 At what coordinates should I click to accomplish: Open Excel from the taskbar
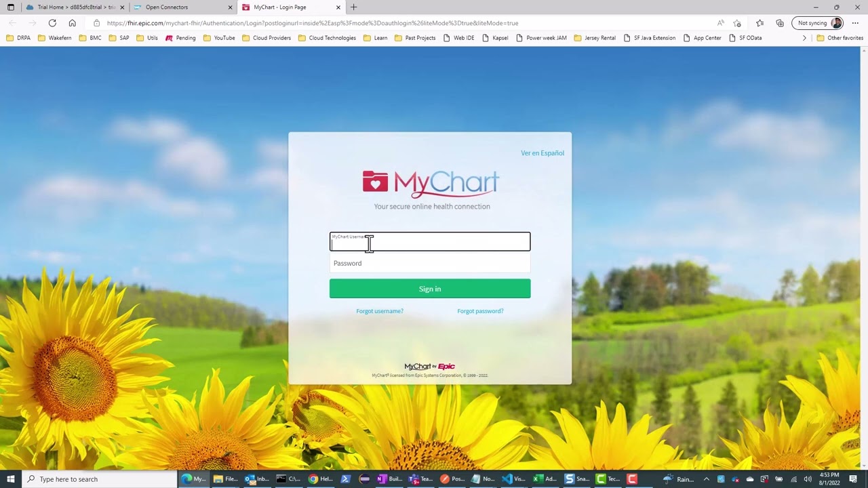coord(545,479)
